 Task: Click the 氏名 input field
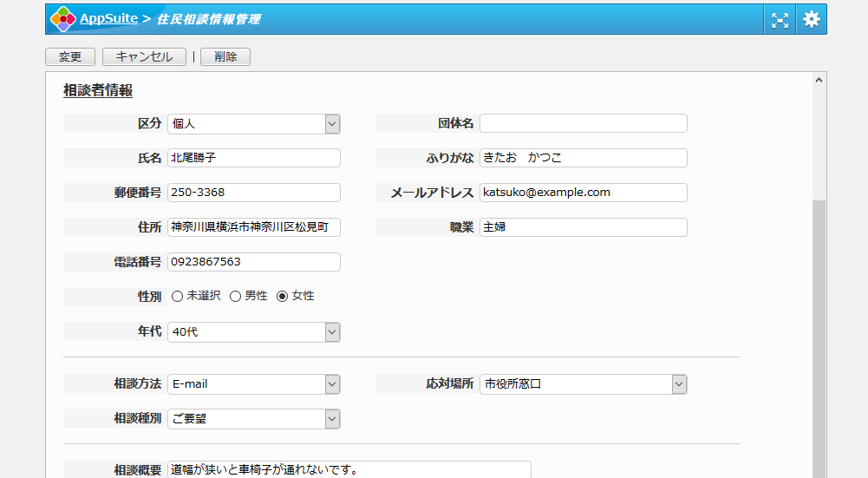[x=253, y=158]
